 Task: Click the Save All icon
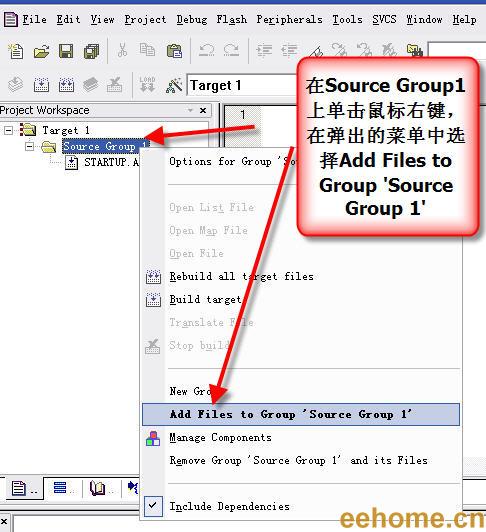click(x=91, y=52)
